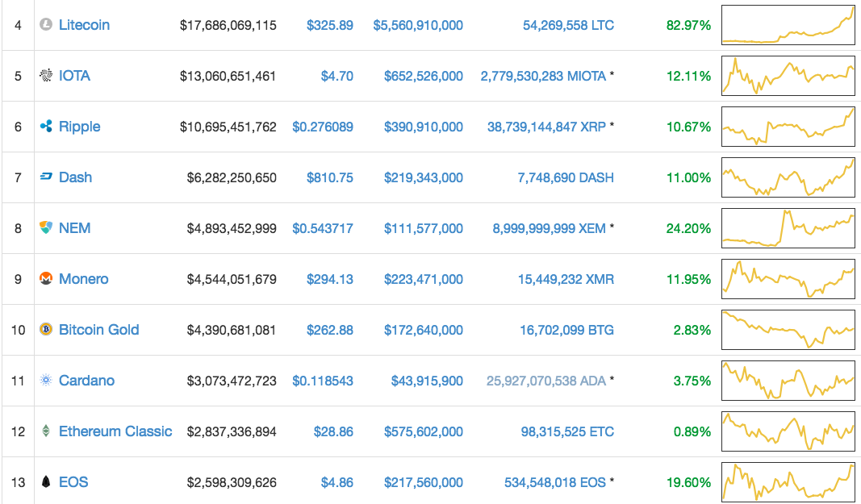Click Dash price $810.75
This screenshot has width=861, height=504.
click(x=329, y=177)
